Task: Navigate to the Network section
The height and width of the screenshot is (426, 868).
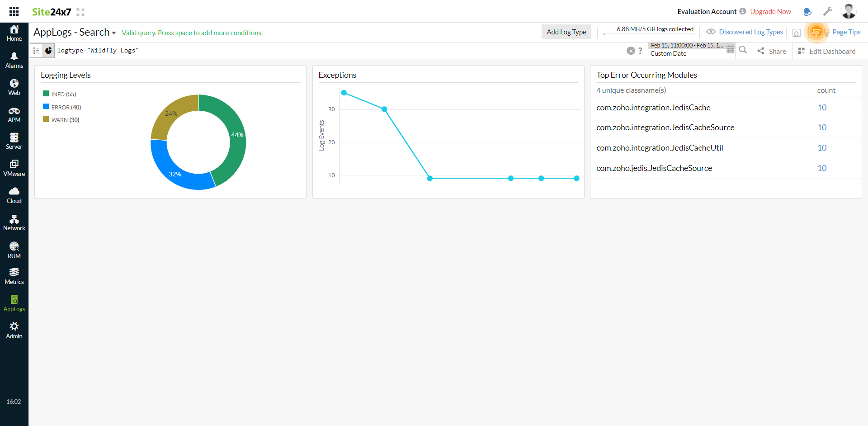Action: pos(14,221)
